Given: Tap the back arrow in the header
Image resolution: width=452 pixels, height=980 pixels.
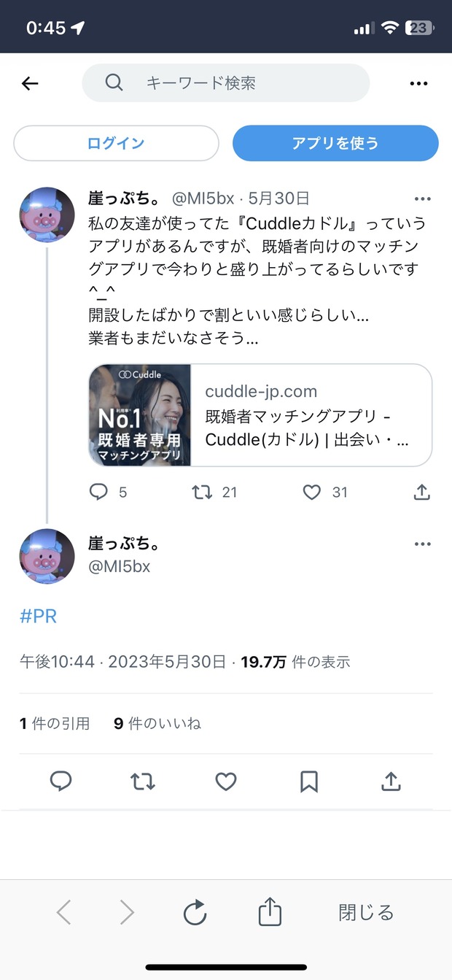Looking at the screenshot, I should tap(30, 84).
